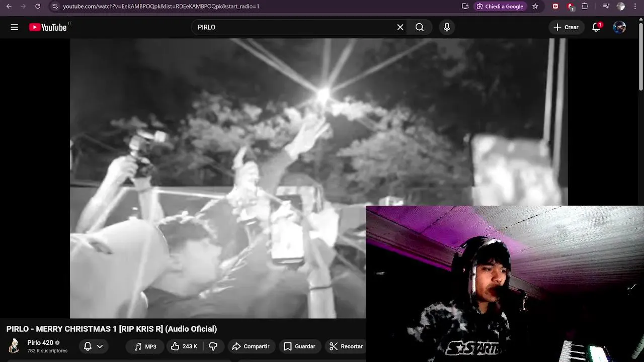Install app icon in address bar
Image resolution: width=644 pixels, height=362 pixels.
[465, 6]
